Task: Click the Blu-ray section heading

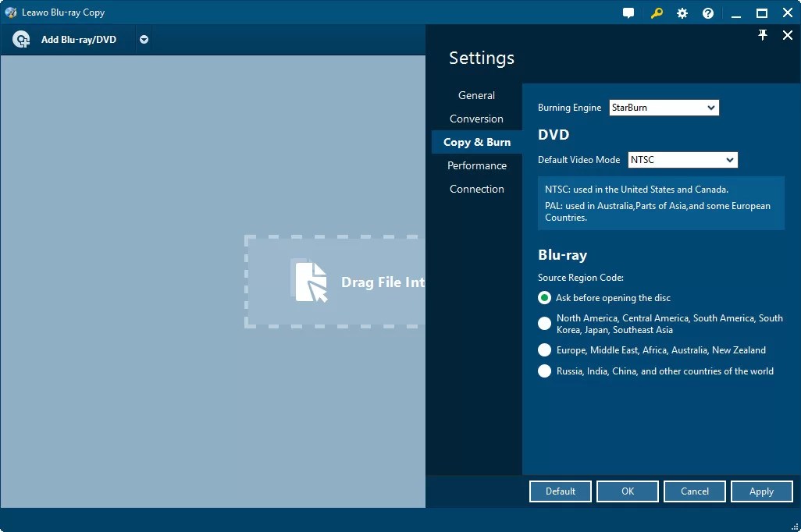Action: pyautogui.click(x=562, y=255)
